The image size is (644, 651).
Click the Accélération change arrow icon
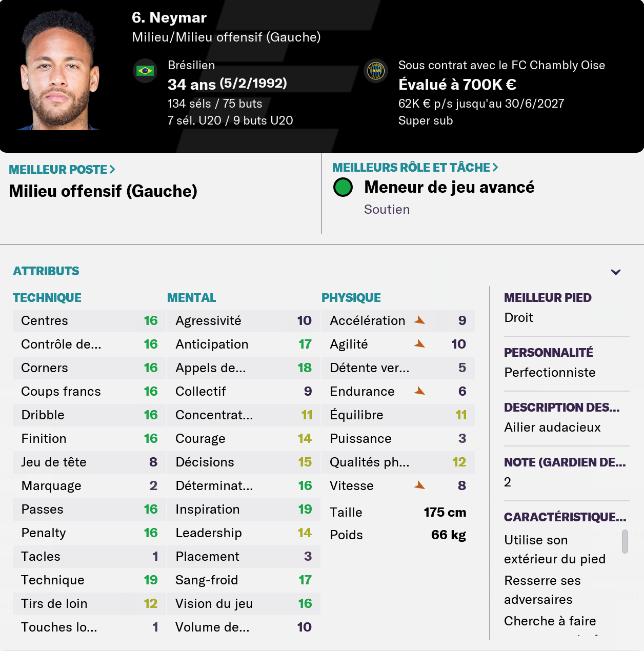pyautogui.click(x=419, y=320)
